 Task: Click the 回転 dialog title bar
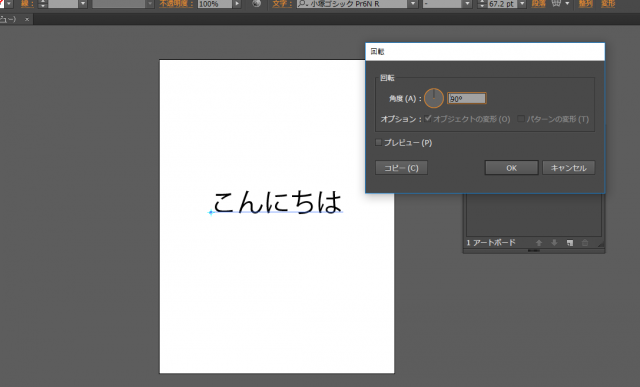pos(485,52)
